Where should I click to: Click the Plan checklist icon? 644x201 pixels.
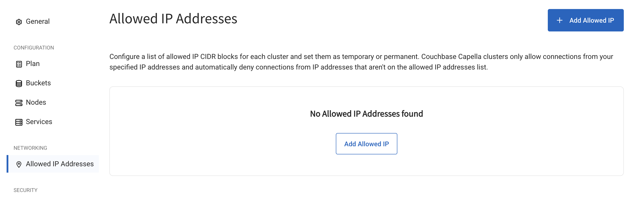click(x=19, y=64)
